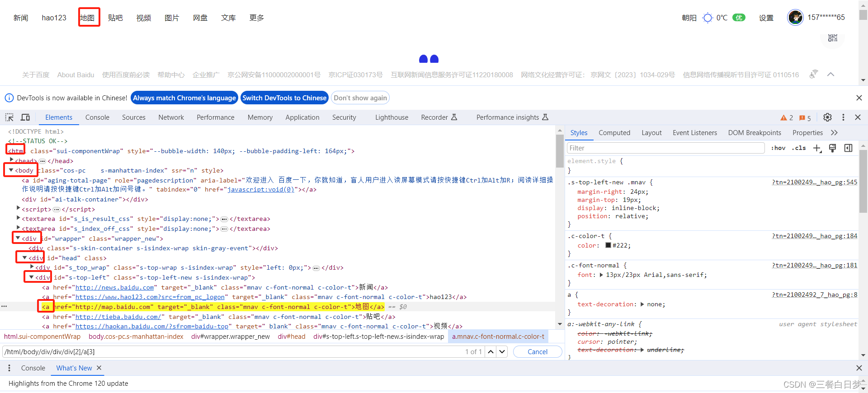
Task: Expand the collapsed head content ellipsis
Action: click(42, 161)
